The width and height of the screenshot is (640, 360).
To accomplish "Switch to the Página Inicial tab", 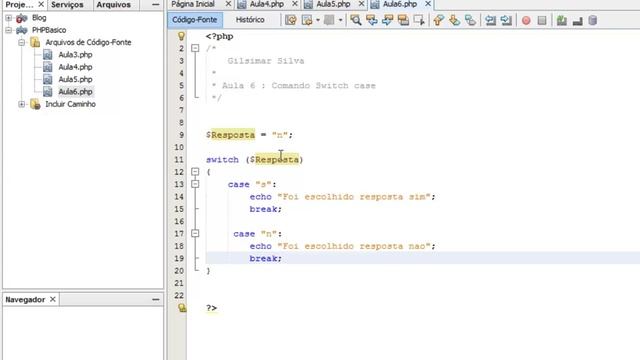I will pos(193,4).
